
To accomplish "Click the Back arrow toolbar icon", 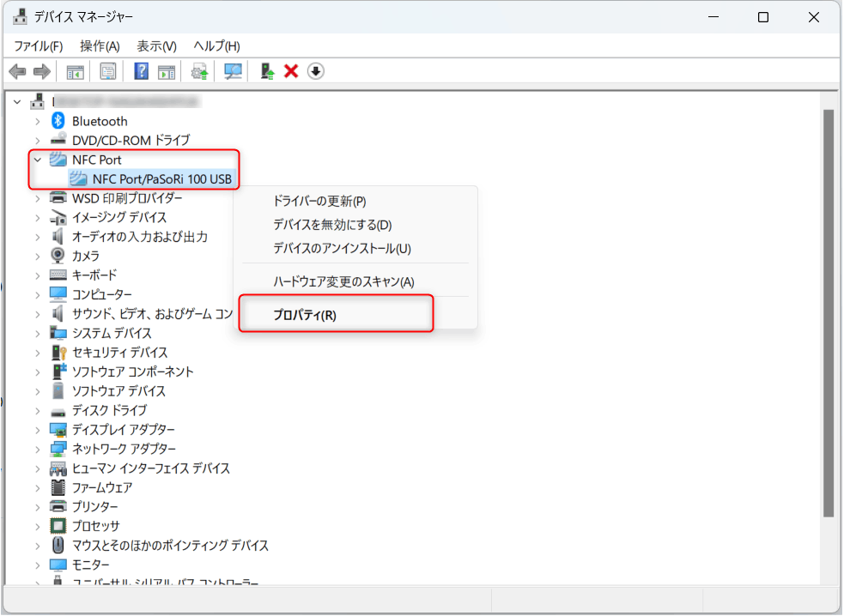I will point(18,71).
